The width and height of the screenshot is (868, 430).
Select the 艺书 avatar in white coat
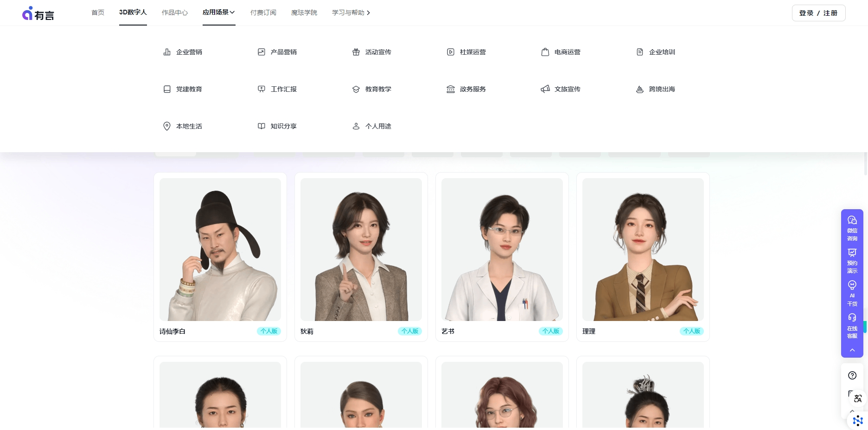[502, 250]
